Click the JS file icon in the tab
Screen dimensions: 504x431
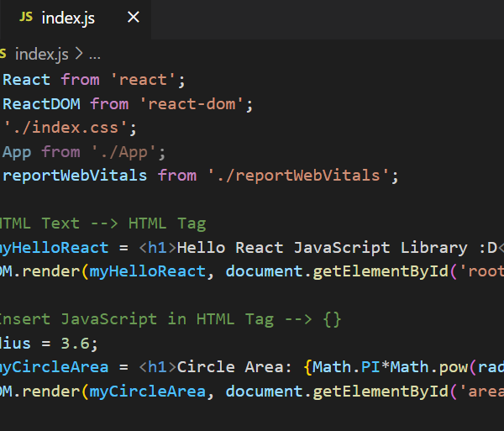[25, 18]
